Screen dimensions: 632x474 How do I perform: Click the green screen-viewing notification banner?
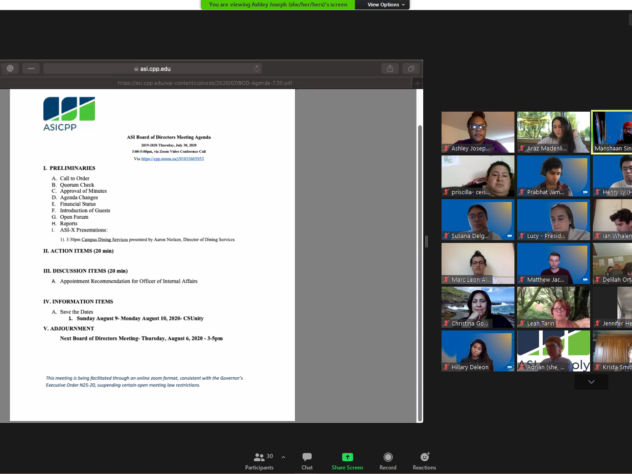pos(278,4)
